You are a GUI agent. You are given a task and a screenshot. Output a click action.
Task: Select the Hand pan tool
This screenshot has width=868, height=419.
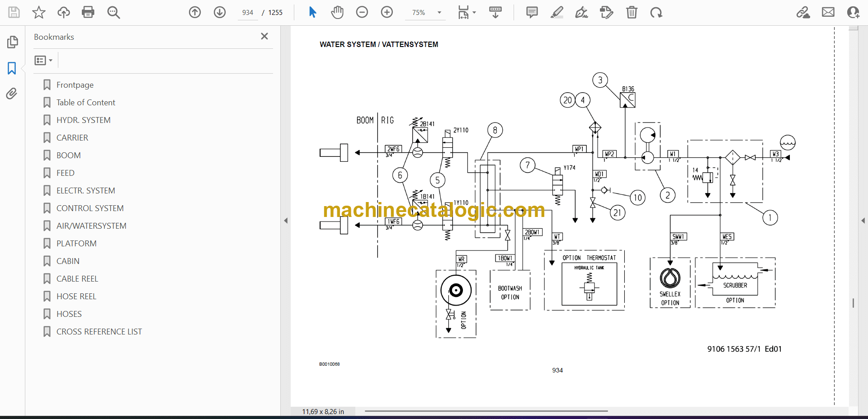point(337,12)
